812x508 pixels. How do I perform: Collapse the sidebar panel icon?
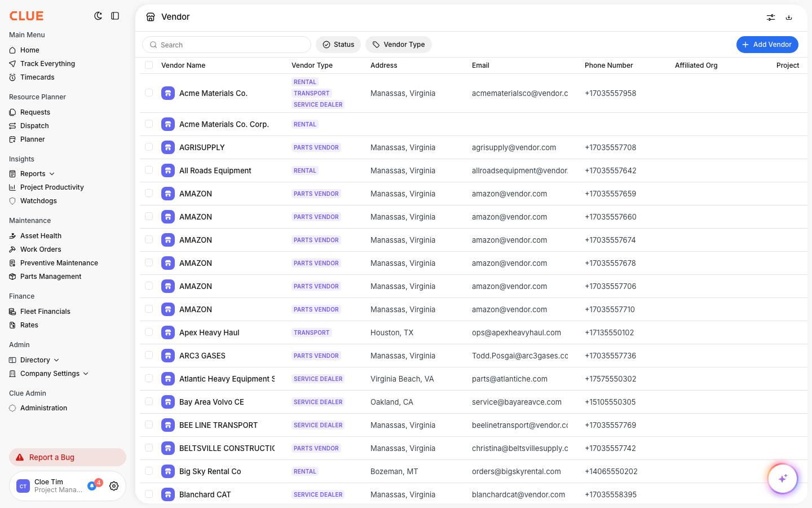pyautogui.click(x=115, y=16)
